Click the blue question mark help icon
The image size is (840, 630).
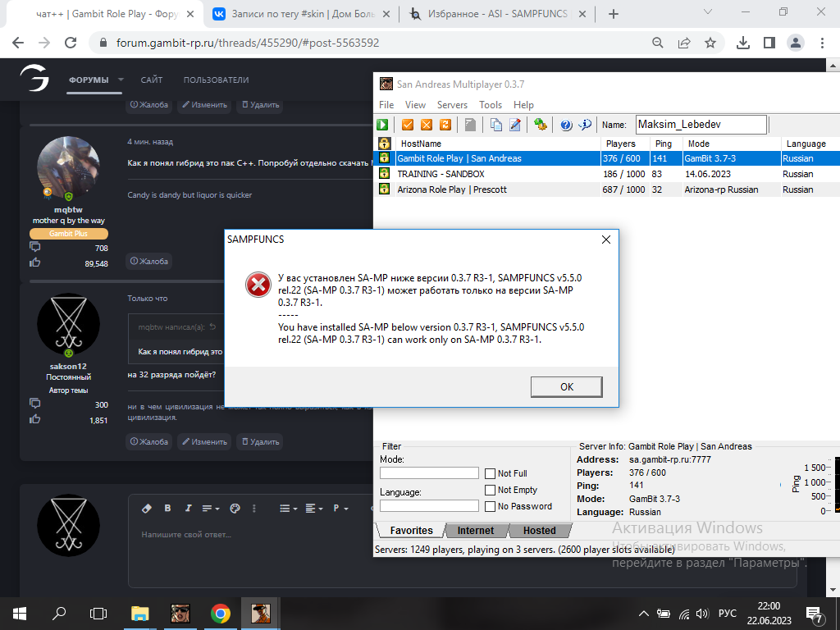coord(565,125)
